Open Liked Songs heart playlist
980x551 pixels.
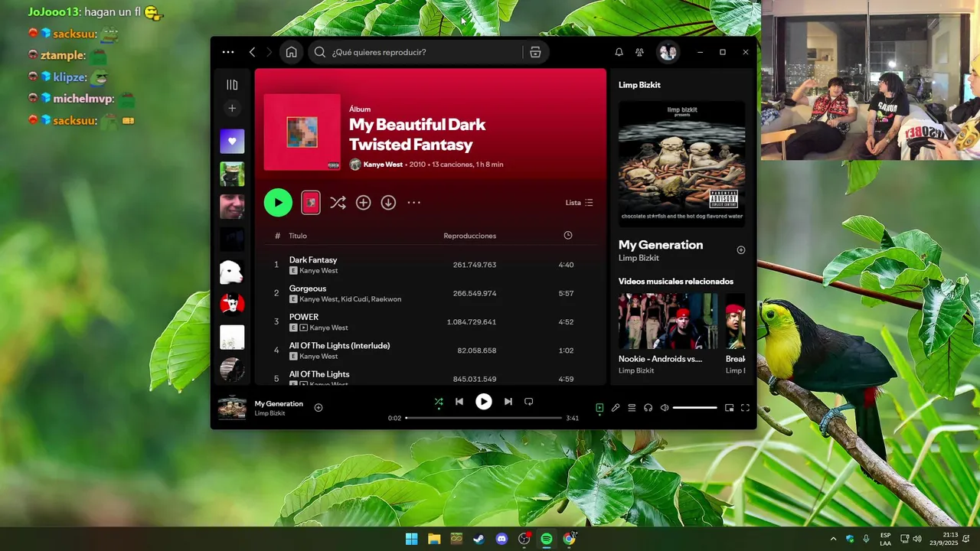coord(232,142)
